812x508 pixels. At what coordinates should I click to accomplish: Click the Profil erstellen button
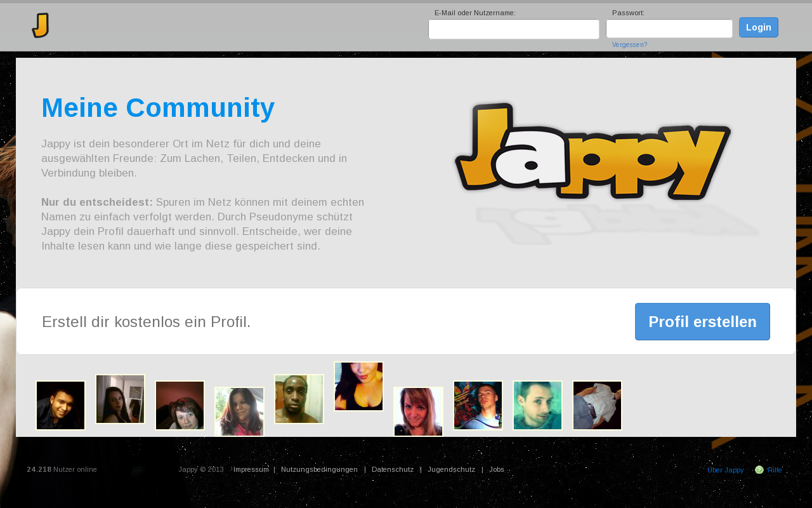click(702, 321)
